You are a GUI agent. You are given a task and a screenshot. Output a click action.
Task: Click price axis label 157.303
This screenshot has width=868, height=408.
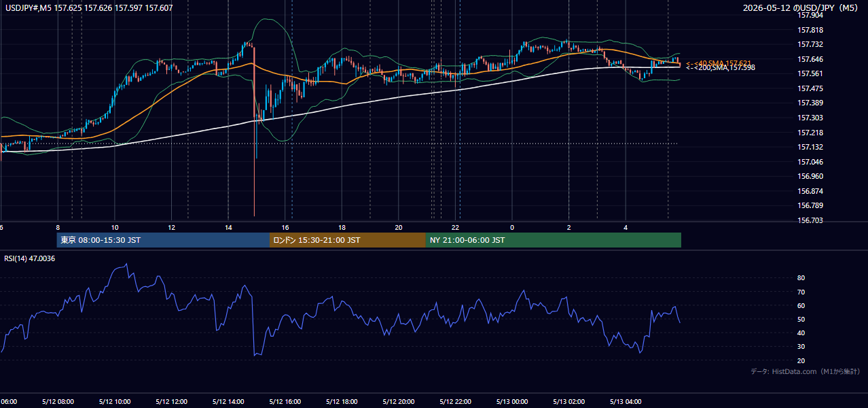coord(810,118)
